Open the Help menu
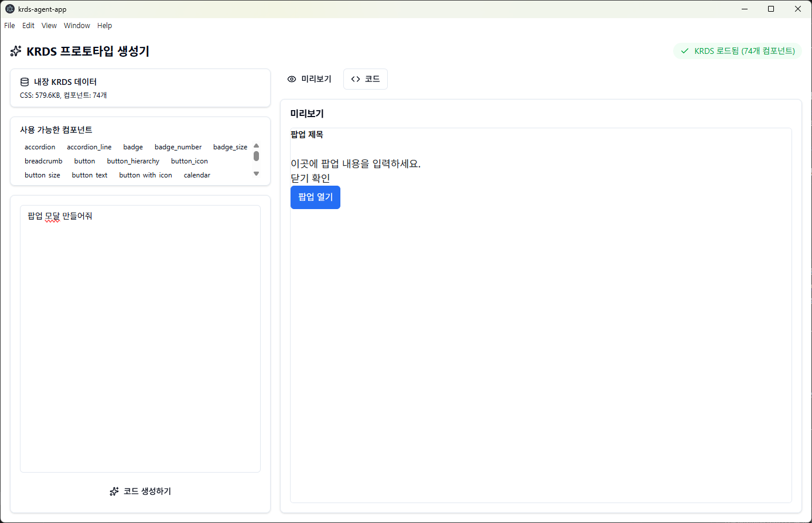This screenshot has width=812, height=523. pos(104,26)
